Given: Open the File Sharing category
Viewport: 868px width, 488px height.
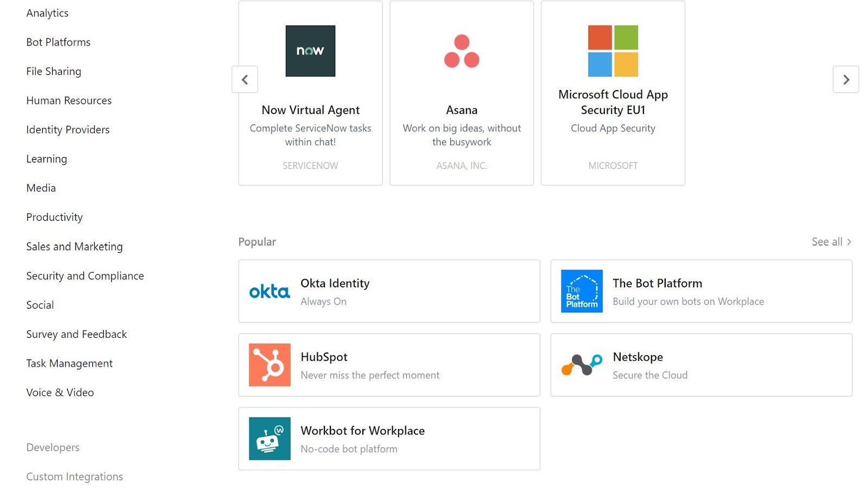Looking at the screenshot, I should (x=54, y=72).
